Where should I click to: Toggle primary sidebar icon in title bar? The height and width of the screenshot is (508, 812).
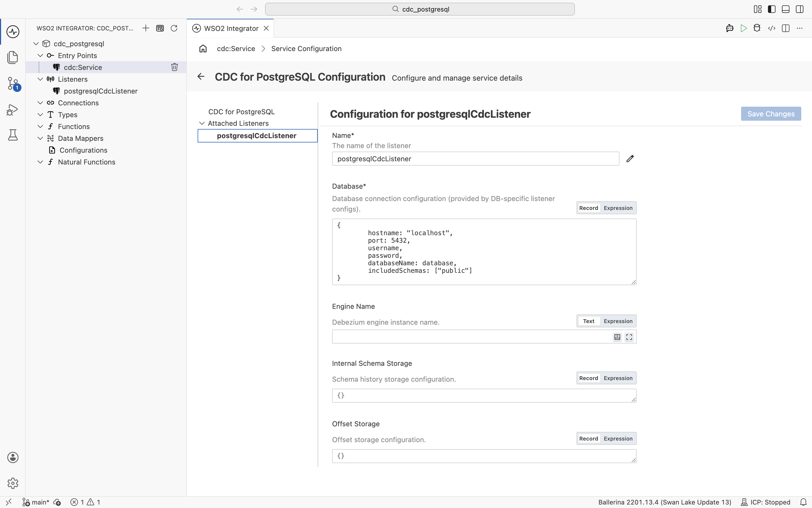coord(772,9)
